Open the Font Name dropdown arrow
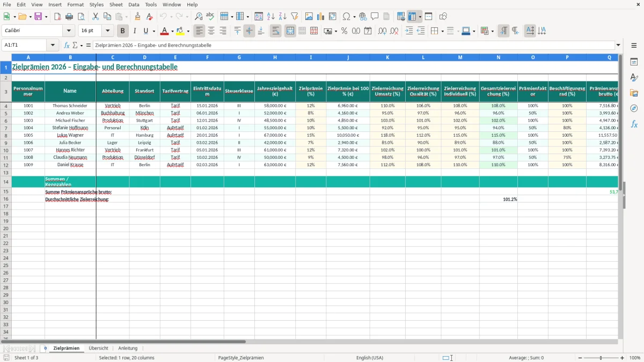 [x=70, y=31]
